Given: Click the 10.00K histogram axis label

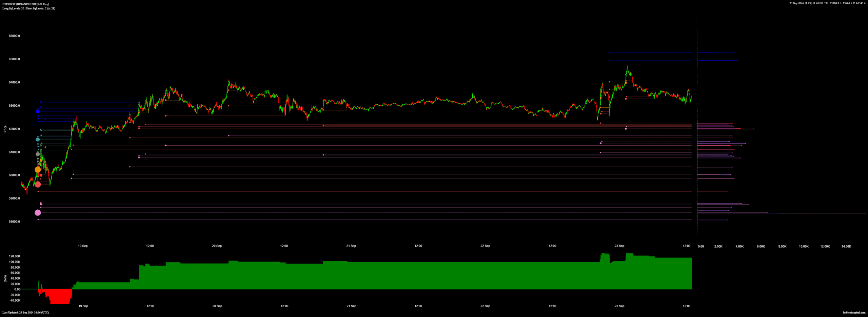Looking at the screenshot, I should point(804,247).
